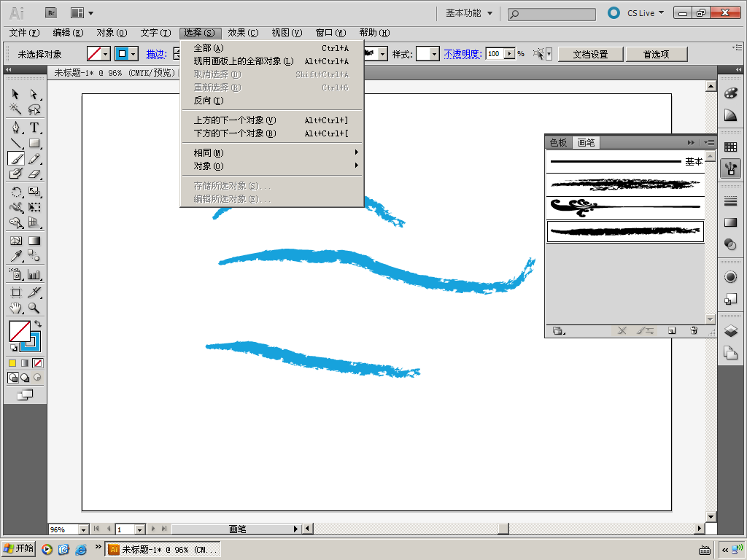
Task: Set paint mode to Color
Action: [x=12, y=363]
